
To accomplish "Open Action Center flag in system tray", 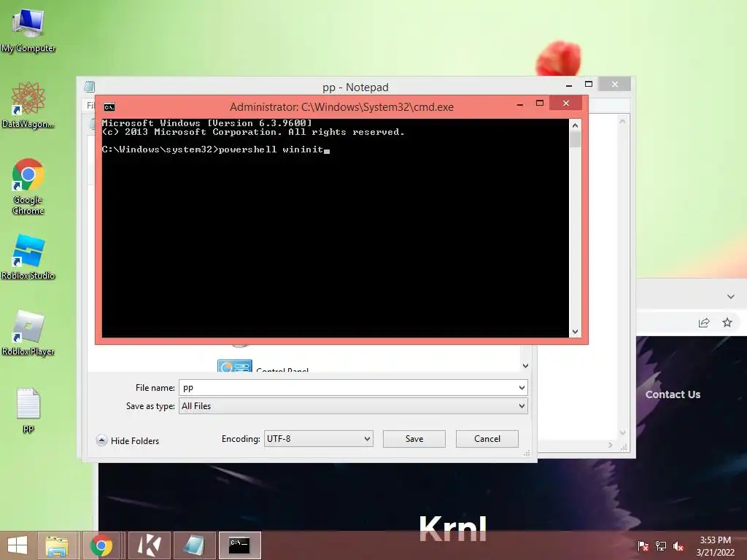I will 643,546.
